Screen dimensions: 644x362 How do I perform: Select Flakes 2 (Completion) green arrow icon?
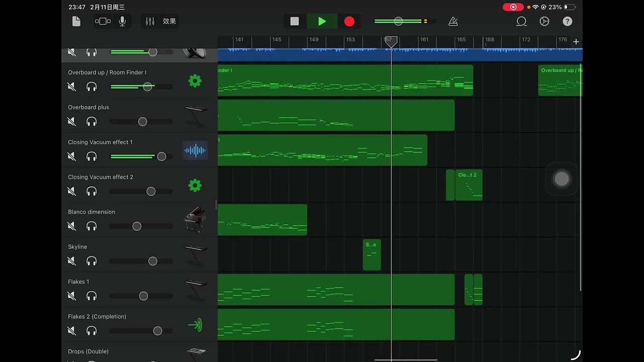click(x=195, y=325)
